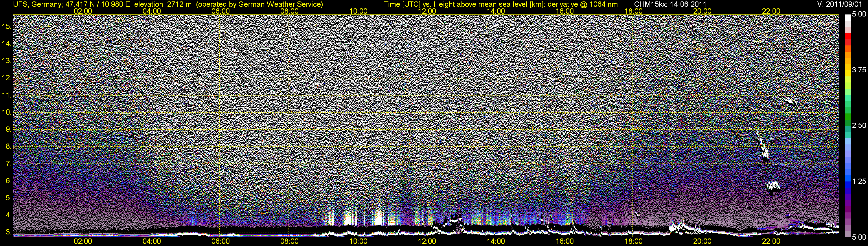Select the "9." height axis label
This screenshot has height=246, width=868.
point(8,129)
